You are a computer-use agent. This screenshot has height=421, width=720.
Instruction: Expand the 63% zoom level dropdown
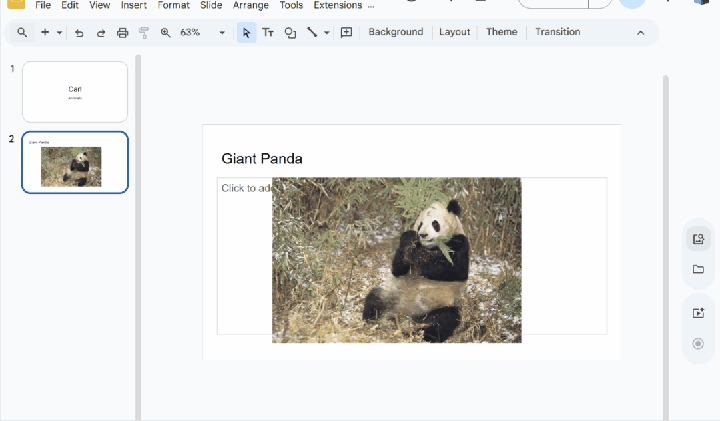pos(222,33)
